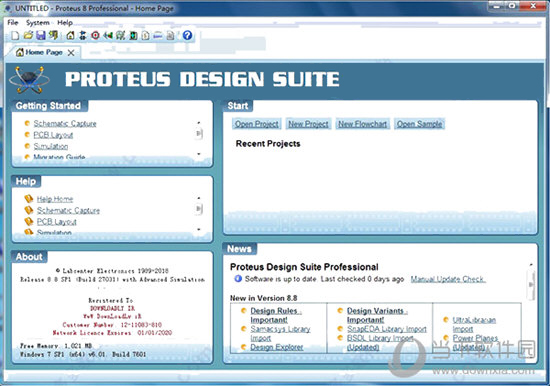This screenshot has height=386, width=550.
Task: Open Design Explorer from the toolbar
Action: pos(133,35)
